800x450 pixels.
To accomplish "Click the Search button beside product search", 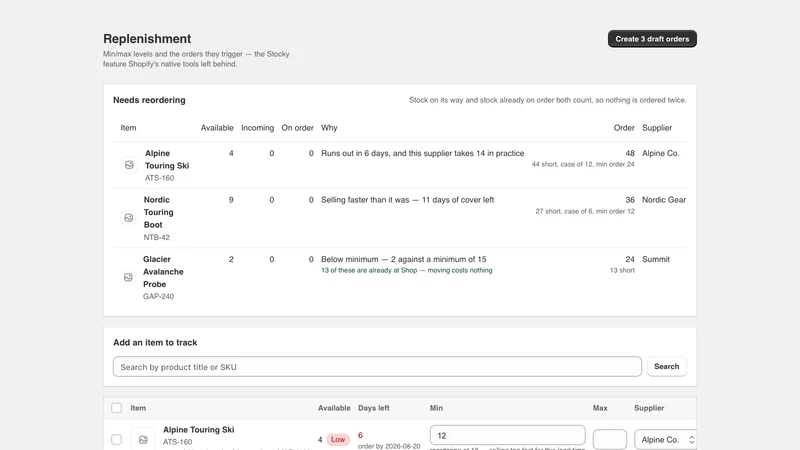I will pos(666,366).
